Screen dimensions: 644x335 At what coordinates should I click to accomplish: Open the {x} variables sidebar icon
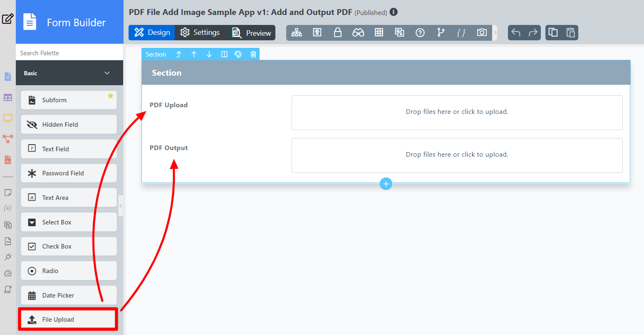[x=7, y=208]
